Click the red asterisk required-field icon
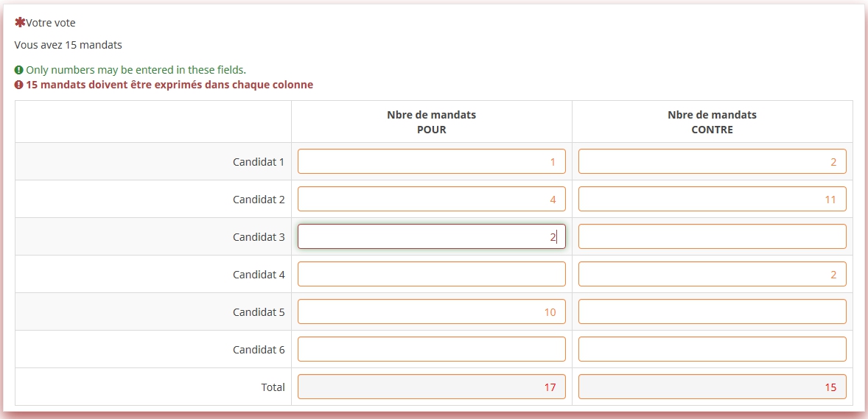Viewport: 868px width, 419px height. pyautogui.click(x=20, y=23)
